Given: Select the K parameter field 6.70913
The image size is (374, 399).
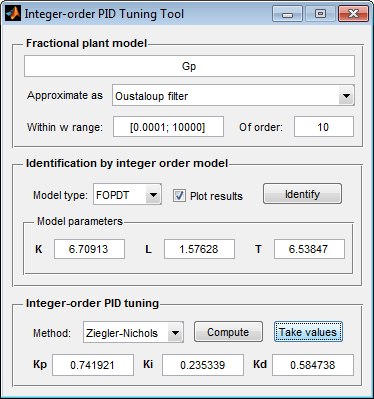Looking at the screenshot, I should (89, 249).
